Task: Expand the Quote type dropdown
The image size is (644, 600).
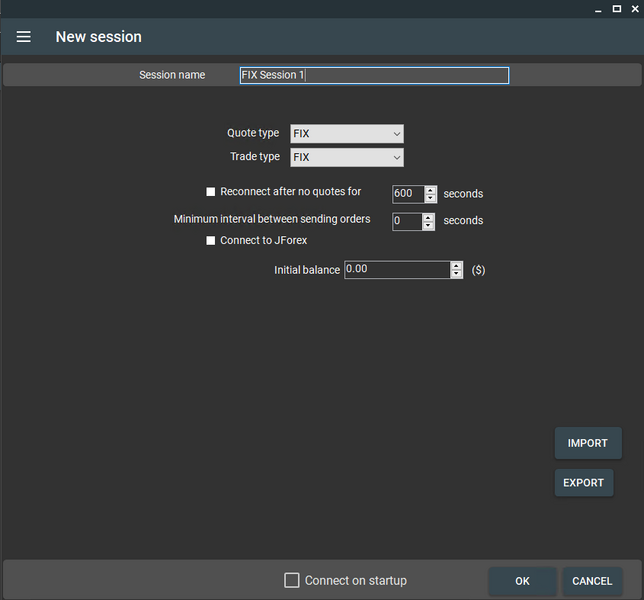Action: 346,134
